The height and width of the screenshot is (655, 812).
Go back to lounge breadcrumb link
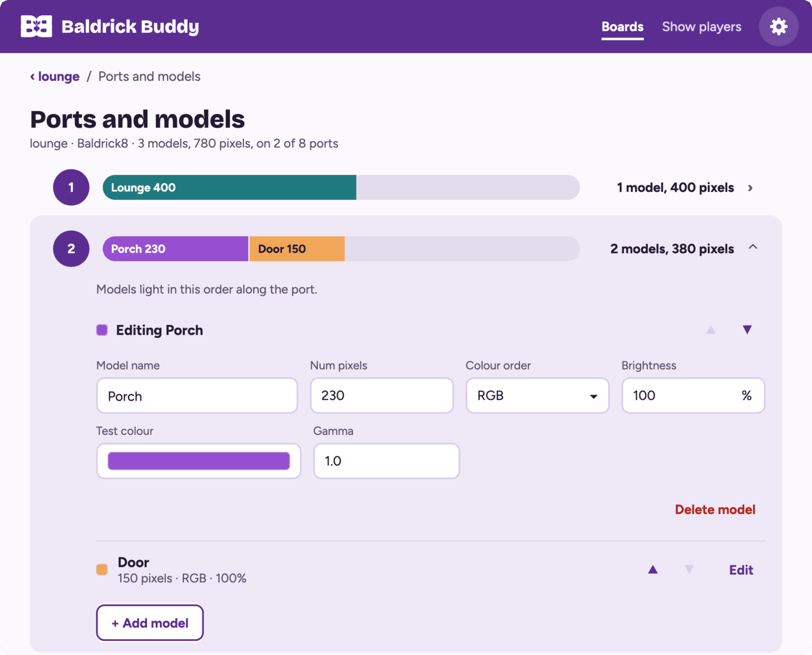[55, 76]
